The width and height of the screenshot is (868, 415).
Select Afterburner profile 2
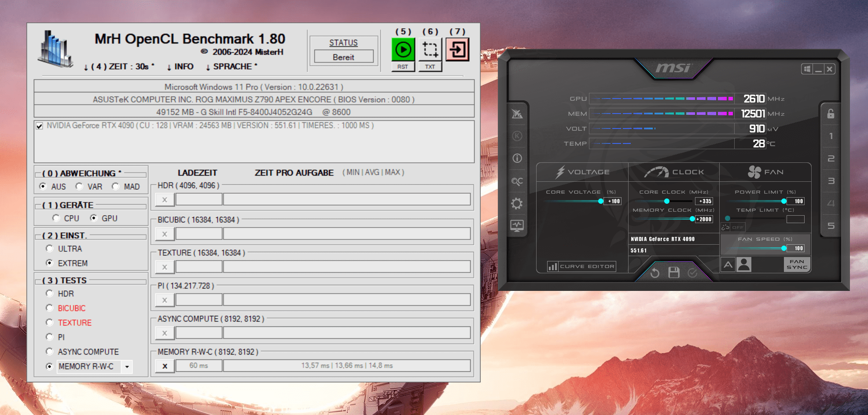pos(831,158)
